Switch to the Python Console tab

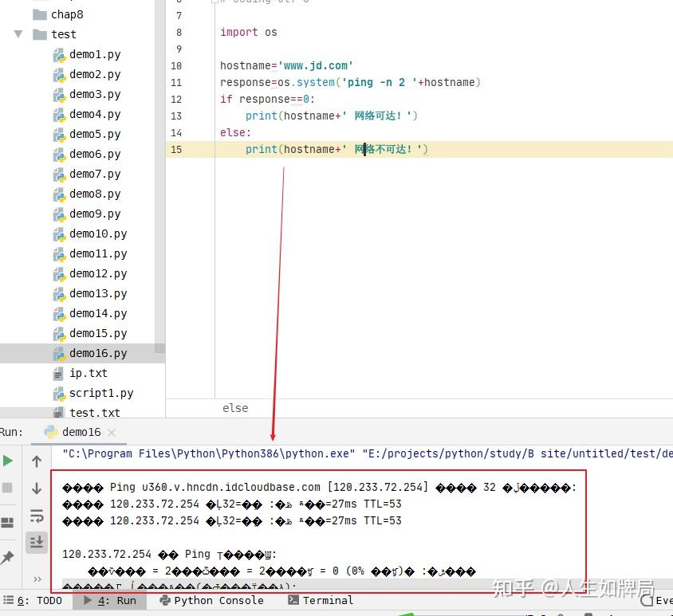point(211,600)
